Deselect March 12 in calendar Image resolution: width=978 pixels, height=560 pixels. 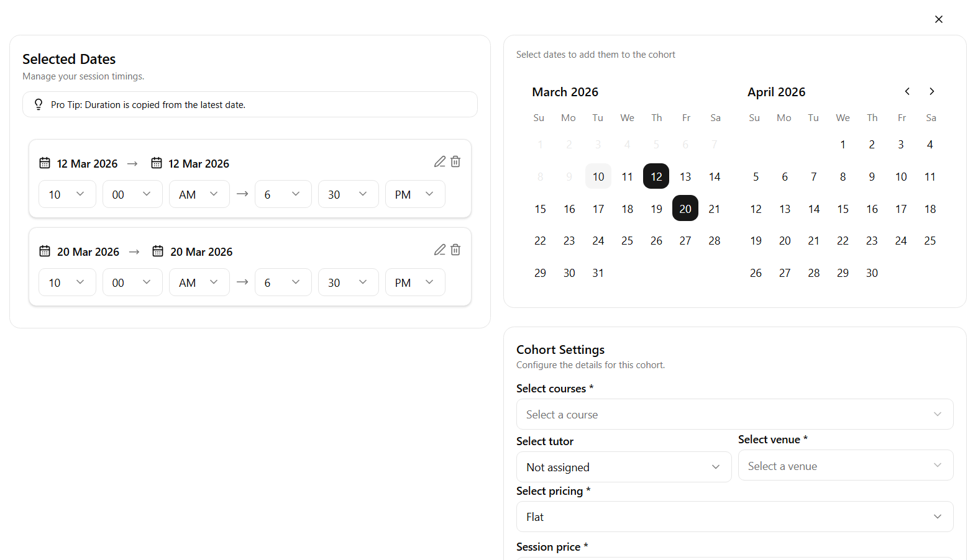tap(656, 176)
